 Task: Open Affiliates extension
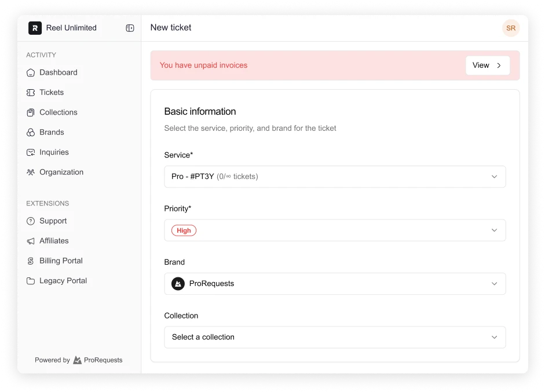pos(54,241)
